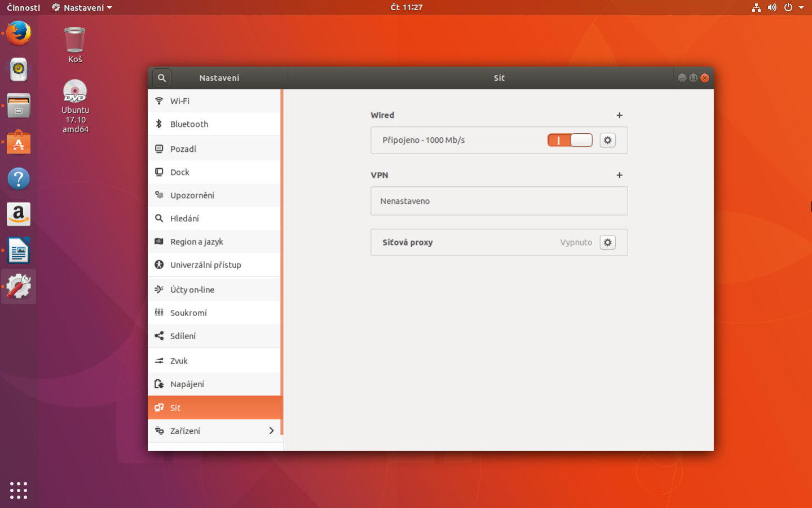Open the system status menu chevron
Image resolution: width=812 pixels, height=508 pixels.
802,7
